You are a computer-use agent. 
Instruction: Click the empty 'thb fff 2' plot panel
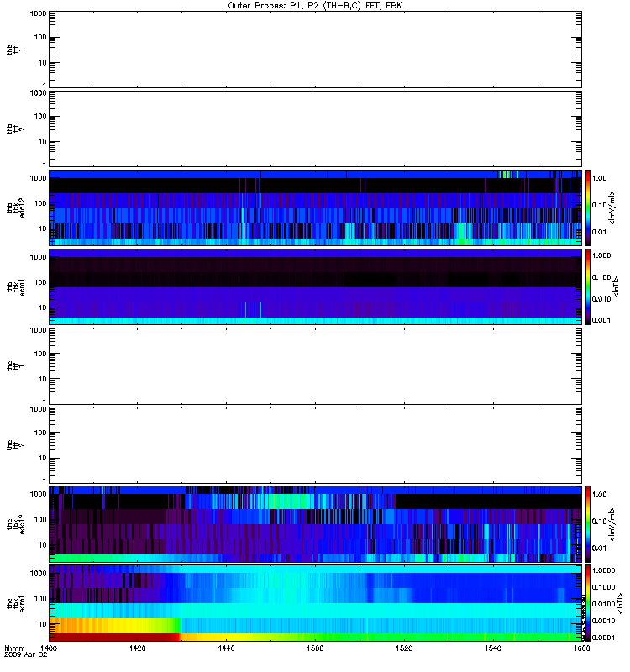[x=315, y=129]
